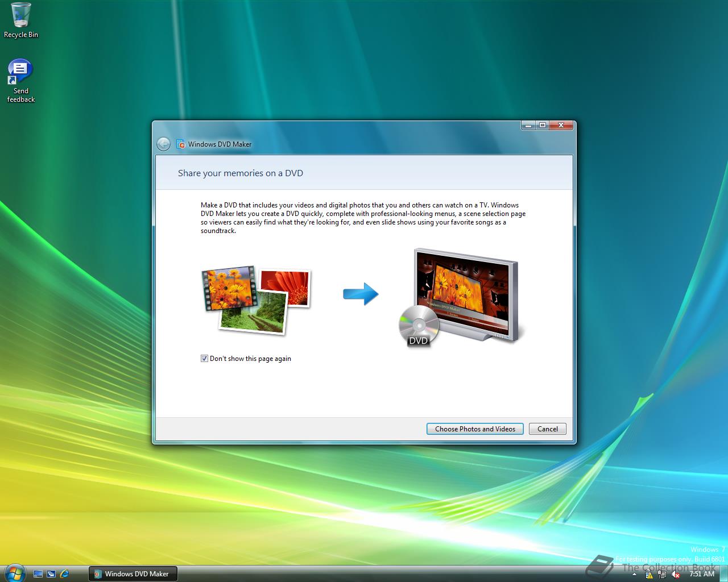Click Choose Photos and Videos button
This screenshot has height=582, width=728.
(x=475, y=429)
